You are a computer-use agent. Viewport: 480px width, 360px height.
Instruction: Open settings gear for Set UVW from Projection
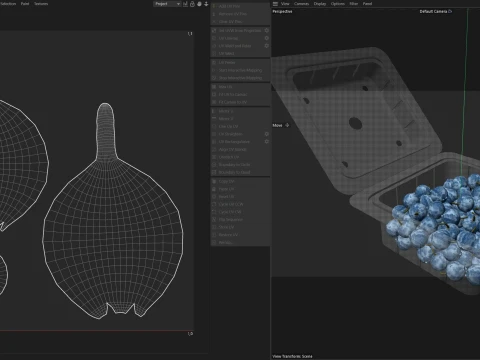click(x=266, y=30)
